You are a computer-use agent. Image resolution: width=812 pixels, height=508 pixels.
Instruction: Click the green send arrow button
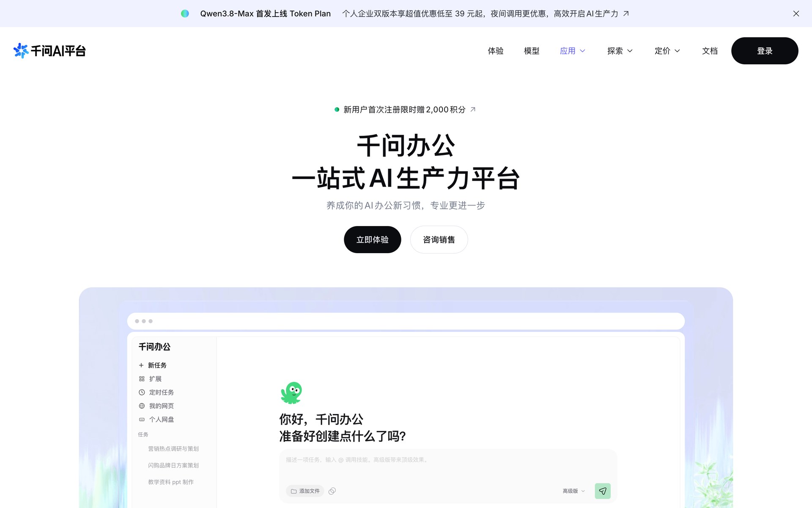click(x=603, y=491)
